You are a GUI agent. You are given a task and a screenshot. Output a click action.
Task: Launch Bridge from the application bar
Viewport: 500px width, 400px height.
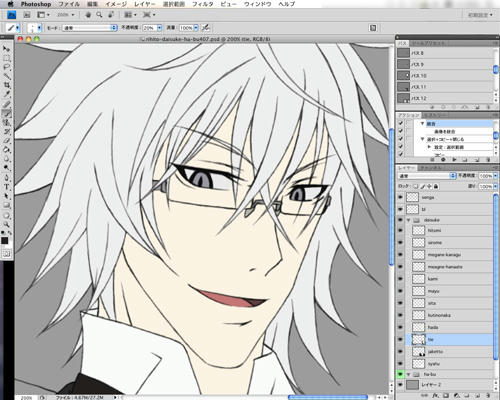point(27,15)
